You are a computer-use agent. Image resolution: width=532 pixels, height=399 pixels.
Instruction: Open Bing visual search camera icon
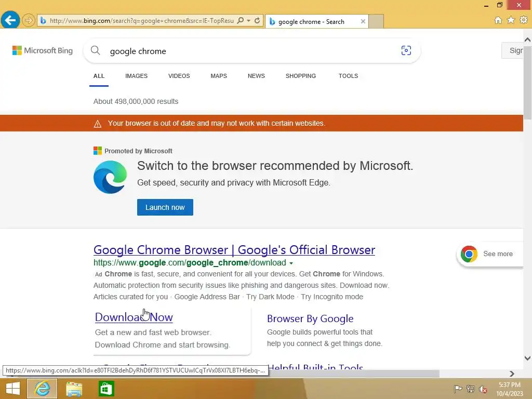(x=406, y=50)
